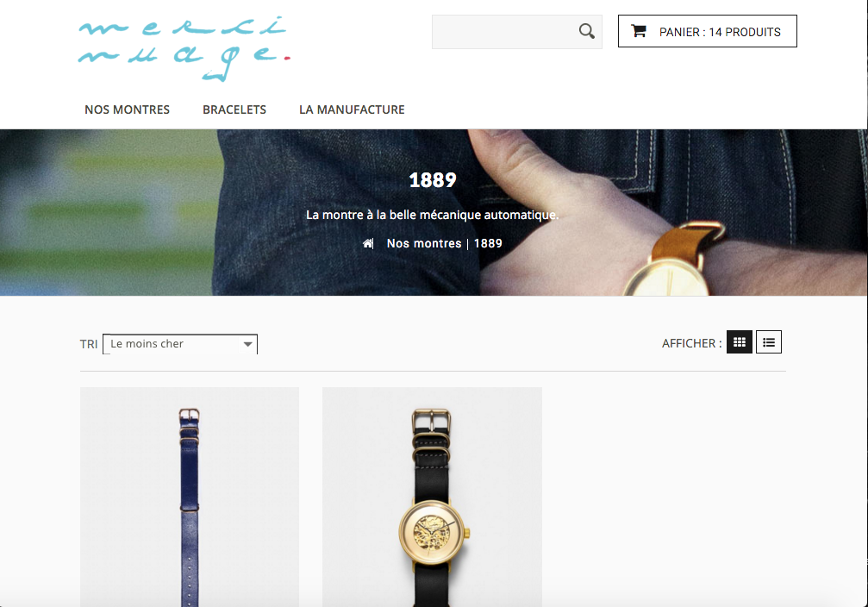
Task: Open the Le moins cher sort selector
Action: [x=180, y=344]
